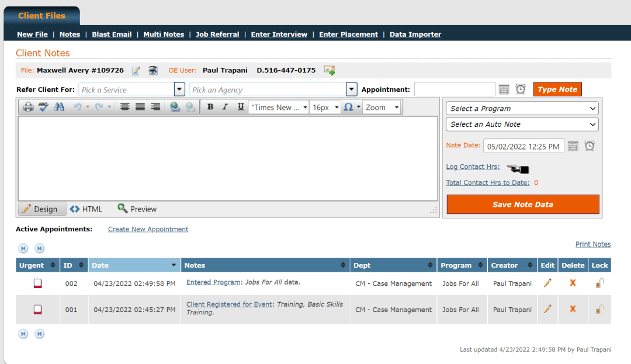
Task: Open the Multi Notes menu link
Action: [x=164, y=34]
